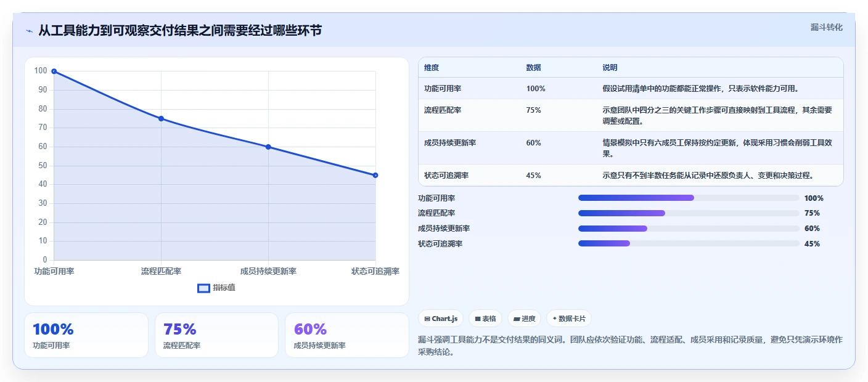The image size is (868, 382).
Task: Select the 流程匹配率 data point at 75
Action: [161, 118]
